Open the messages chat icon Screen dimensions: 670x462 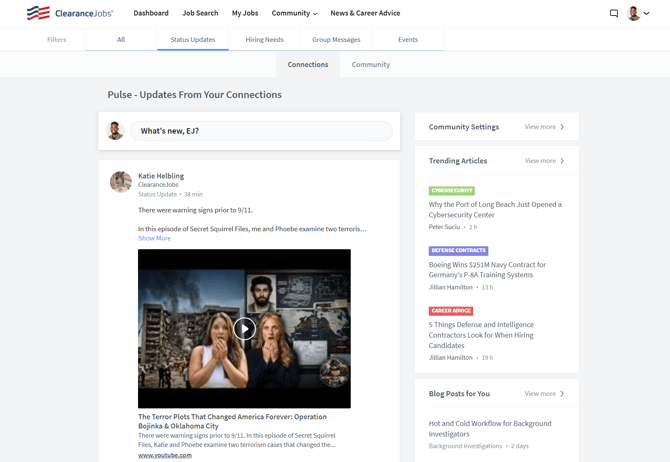pos(614,13)
